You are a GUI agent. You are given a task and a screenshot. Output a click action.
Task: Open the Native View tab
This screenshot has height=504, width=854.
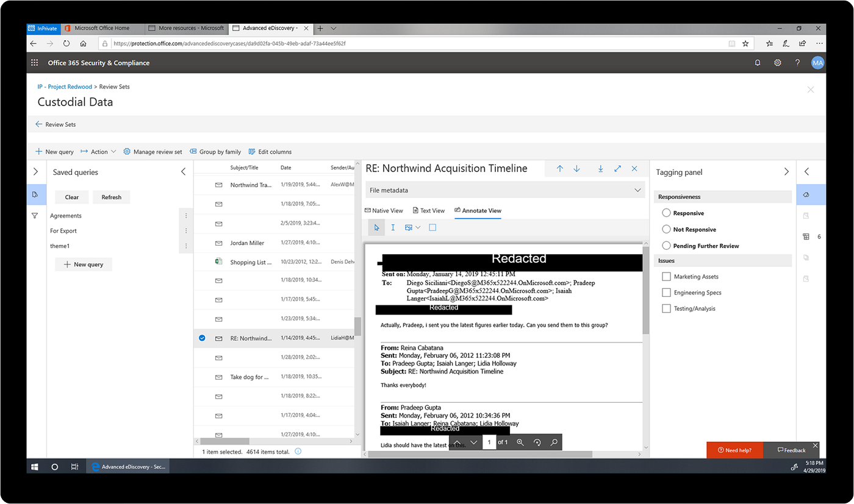point(384,210)
